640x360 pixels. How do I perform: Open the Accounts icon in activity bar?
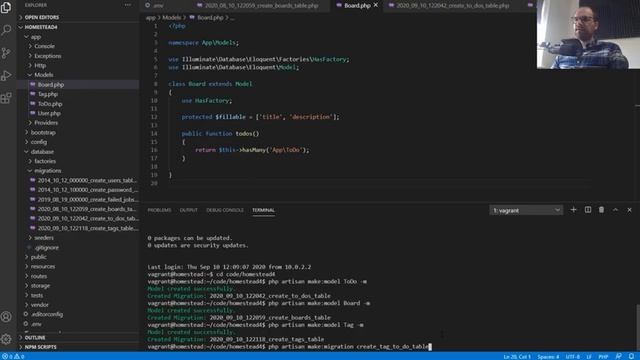click(6, 317)
